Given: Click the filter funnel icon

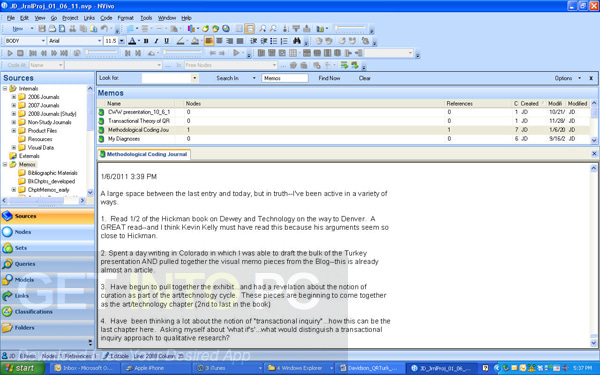Looking at the screenshot, I should pyautogui.click(x=296, y=29).
